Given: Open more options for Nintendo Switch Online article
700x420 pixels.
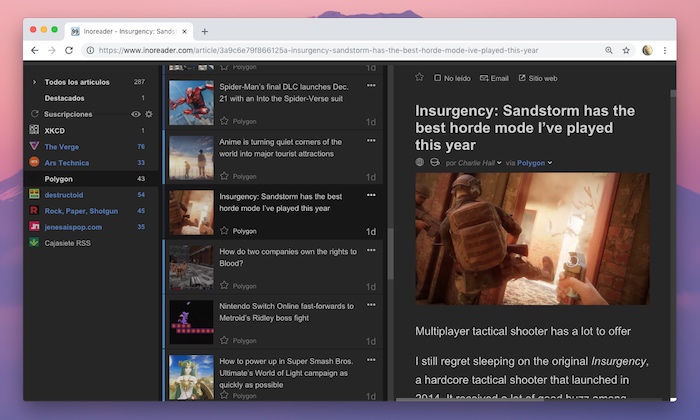Looking at the screenshot, I should click(371, 305).
